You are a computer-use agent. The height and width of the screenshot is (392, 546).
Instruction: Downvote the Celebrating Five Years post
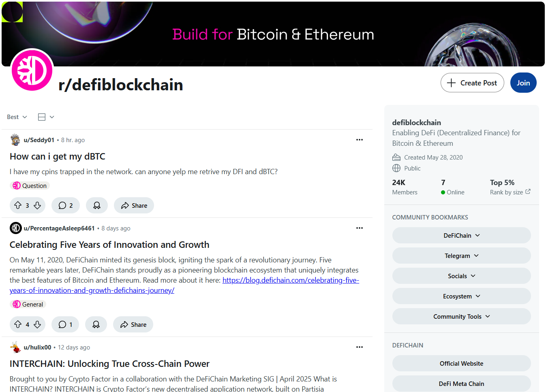(37, 324)
